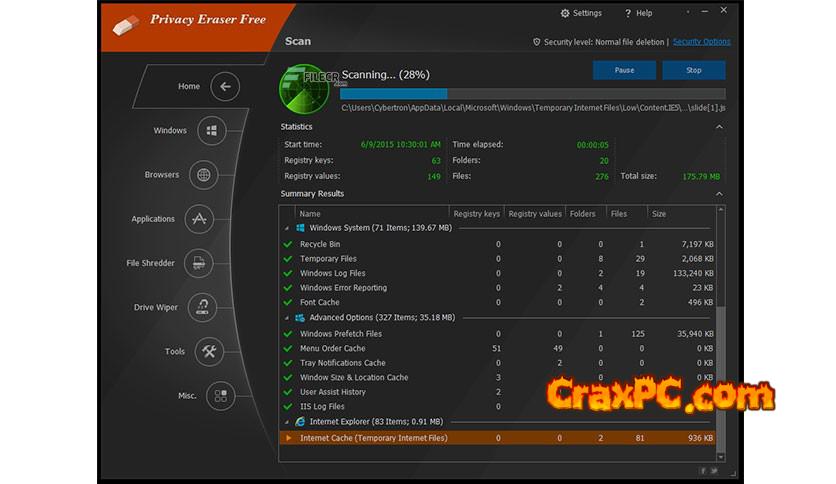Click the Home back-arrow icon
Viewport: 836px width, 484px height.
click(225, 87)
